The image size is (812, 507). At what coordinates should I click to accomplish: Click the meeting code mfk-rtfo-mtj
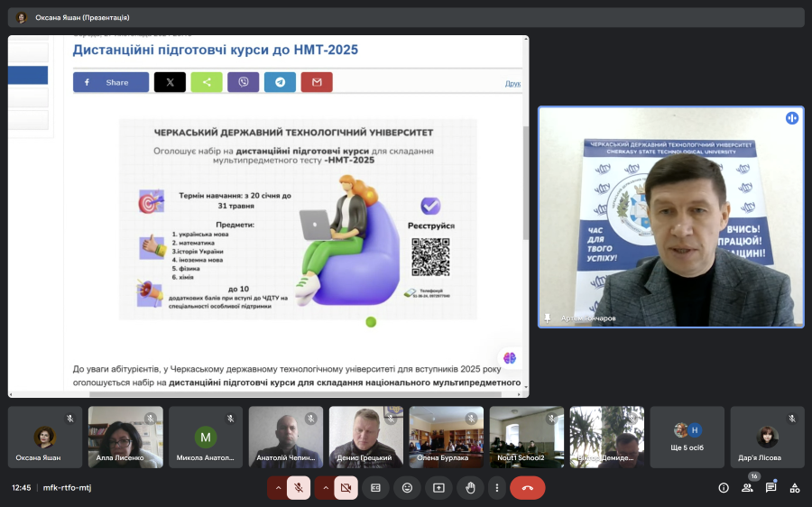coord(67,488)
